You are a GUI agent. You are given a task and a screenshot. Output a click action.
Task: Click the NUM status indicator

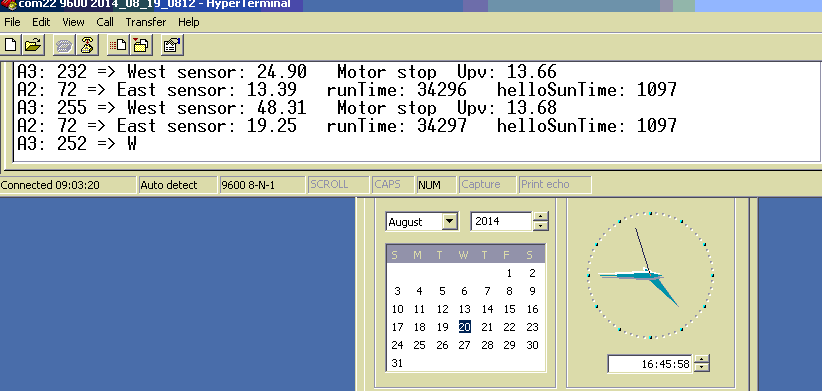click(436, 185)
